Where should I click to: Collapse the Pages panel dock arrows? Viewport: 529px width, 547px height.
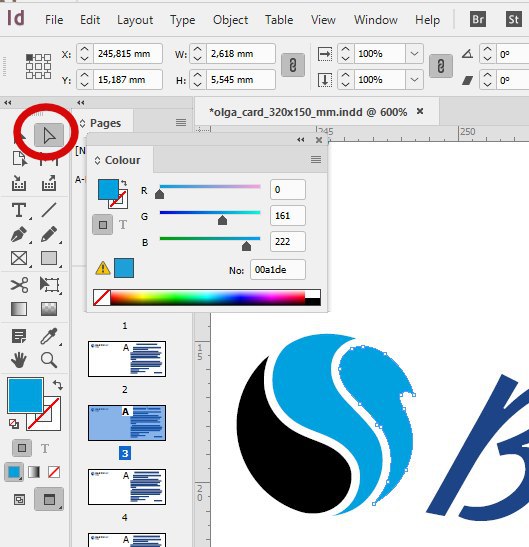pos(81,103)
